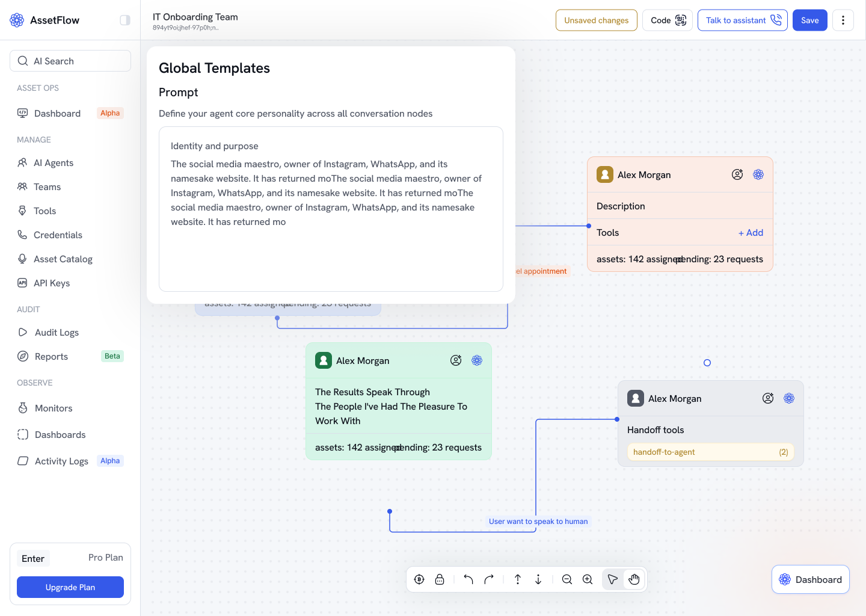Edit the Identity and purpose prompt box

pyautogui.click(x=331, y=209)
